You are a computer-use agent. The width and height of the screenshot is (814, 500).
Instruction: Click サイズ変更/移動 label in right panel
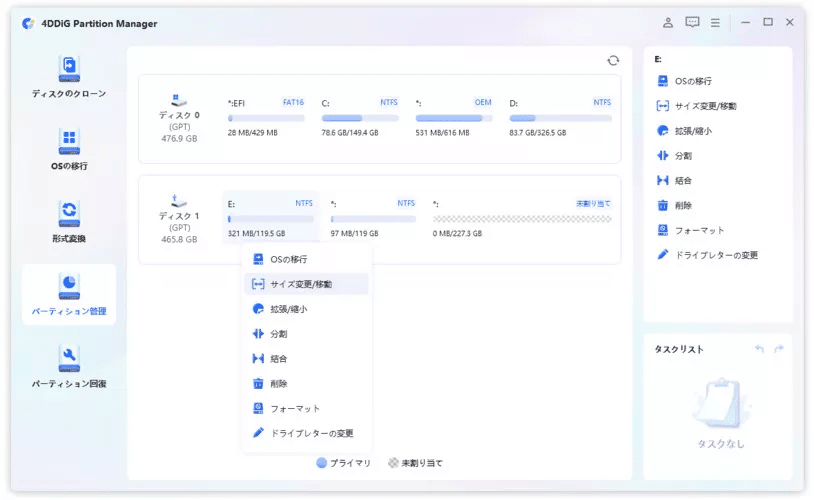(706, 106)
